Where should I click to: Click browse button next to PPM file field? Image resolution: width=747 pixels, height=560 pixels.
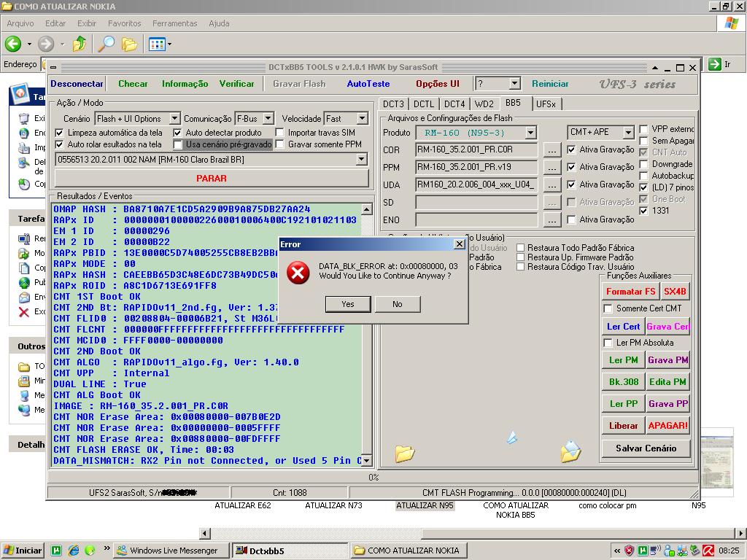[x=551, y=168]
